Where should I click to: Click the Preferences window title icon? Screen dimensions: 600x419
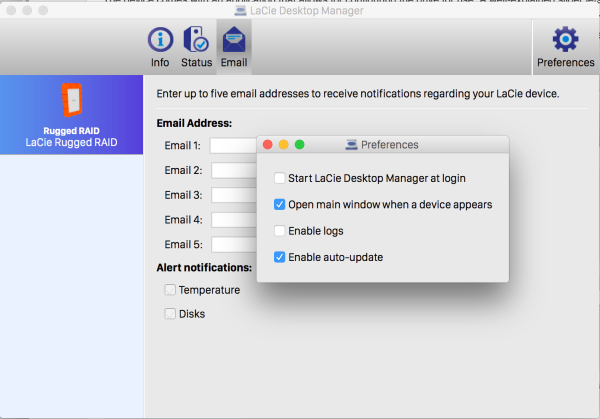pyautogui.click(x=351, y=145)
